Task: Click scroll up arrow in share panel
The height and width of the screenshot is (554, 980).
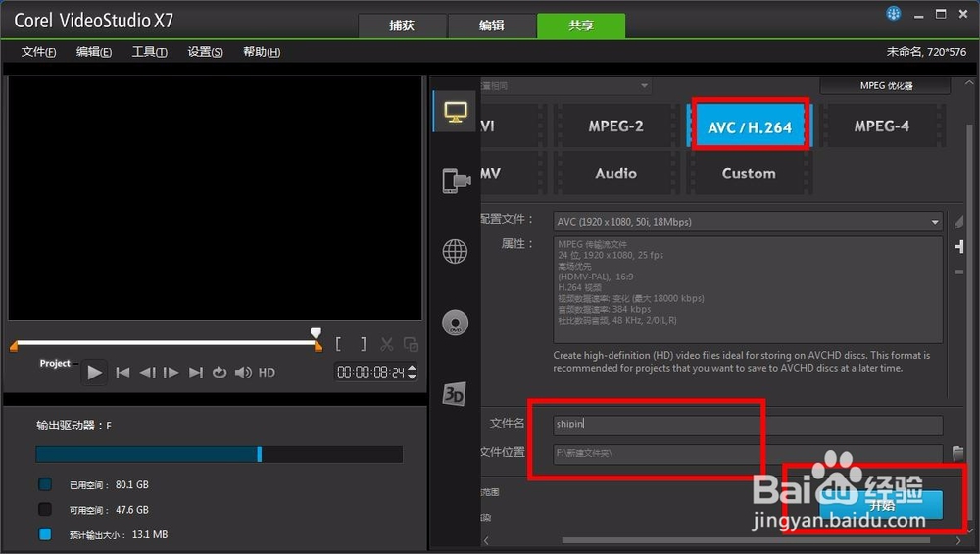Action: 969,82
